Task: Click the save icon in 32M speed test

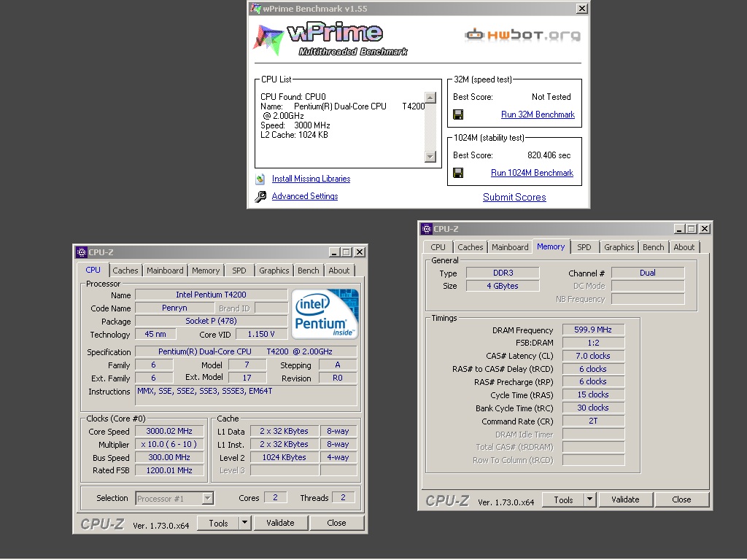Action: click(458, 114)
